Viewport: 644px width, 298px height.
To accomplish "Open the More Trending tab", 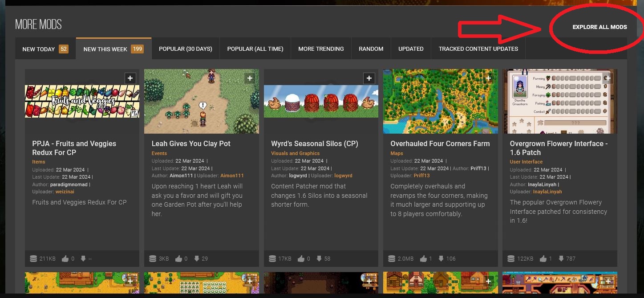I will [321, 49].
